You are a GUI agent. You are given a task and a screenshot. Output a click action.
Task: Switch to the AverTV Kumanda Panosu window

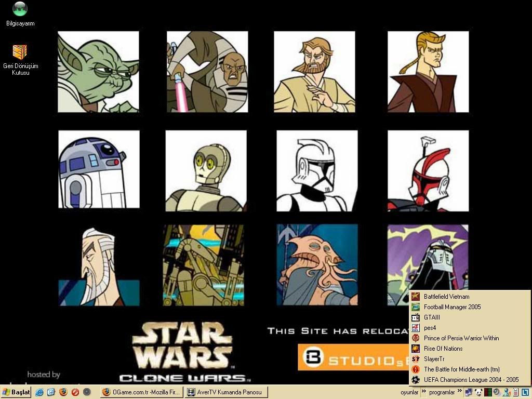[x=227, y=392]
